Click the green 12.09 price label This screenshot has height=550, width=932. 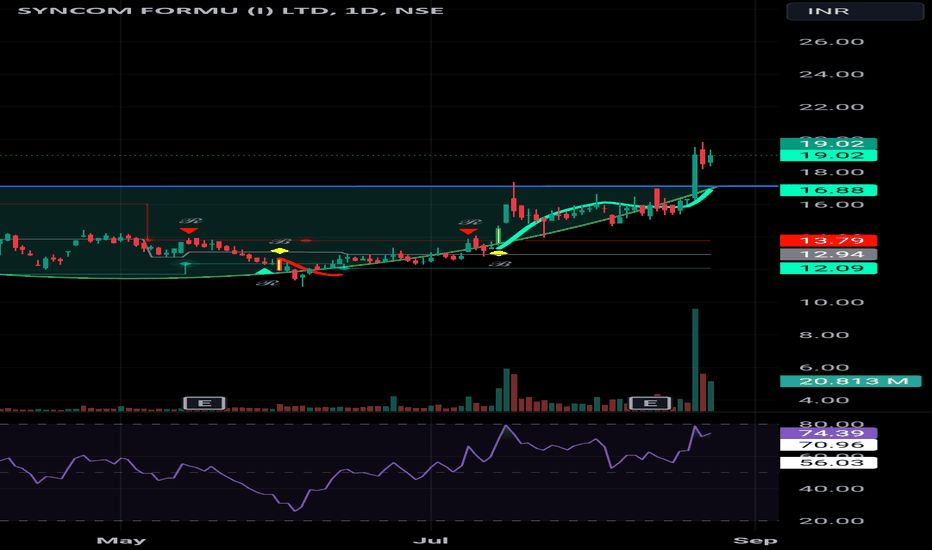coord(829,268)
